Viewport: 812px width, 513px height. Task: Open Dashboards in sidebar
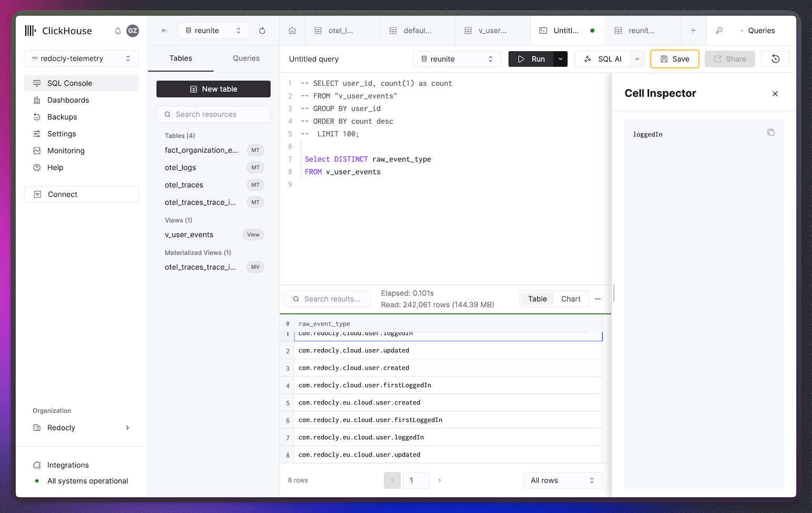(82, 100)
